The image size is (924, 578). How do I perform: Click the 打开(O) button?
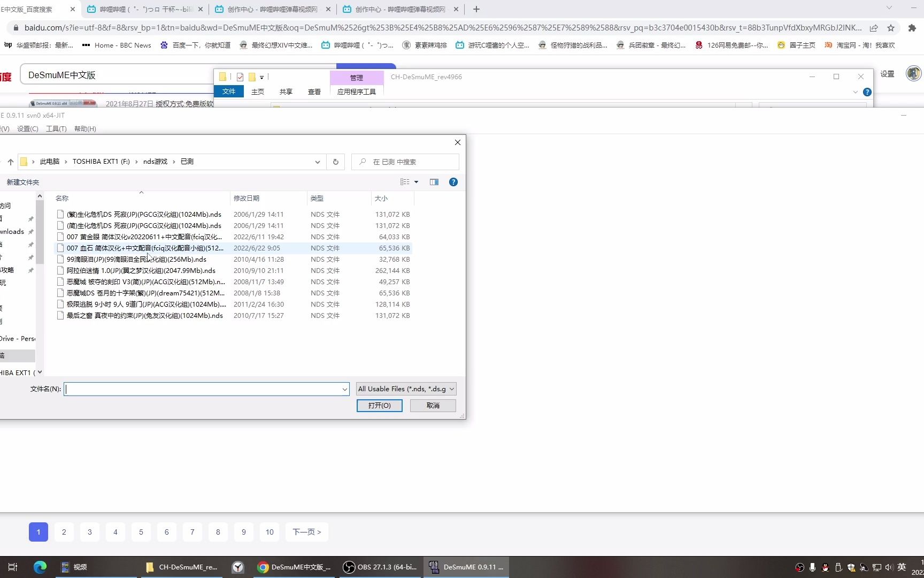click(380, 406)
